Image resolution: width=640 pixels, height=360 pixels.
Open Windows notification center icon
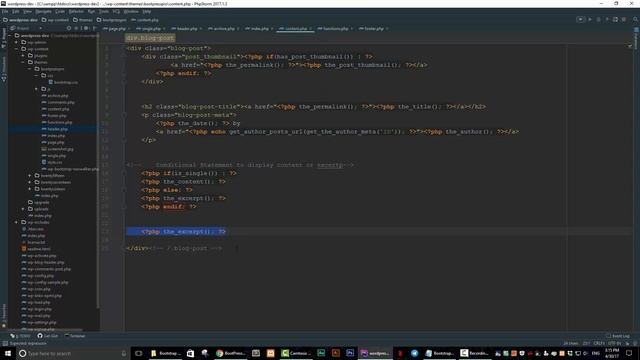point(629,353)
